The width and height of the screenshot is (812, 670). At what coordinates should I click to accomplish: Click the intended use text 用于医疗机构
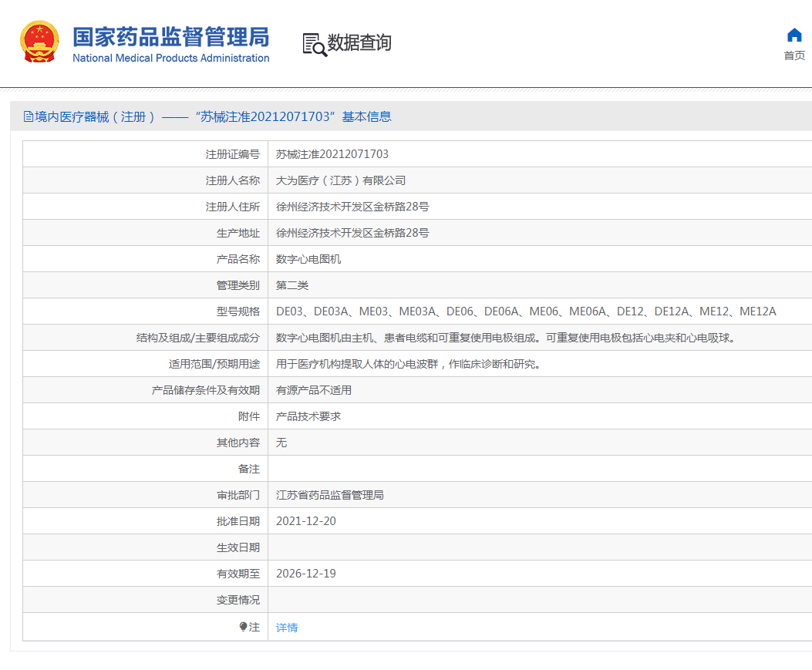pyautogui.click(x=409, y=364)
